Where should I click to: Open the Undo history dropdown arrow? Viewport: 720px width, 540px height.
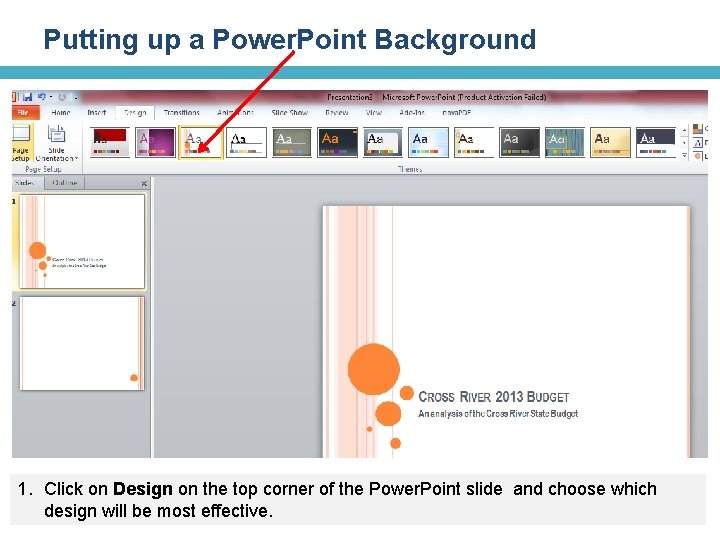pos(51,97)
